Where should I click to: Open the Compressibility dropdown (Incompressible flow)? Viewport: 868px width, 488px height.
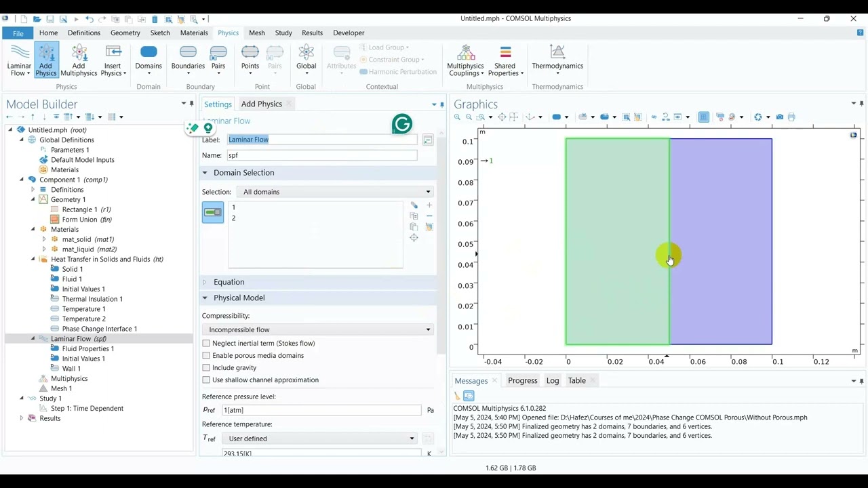pyautogui.click(x=318, y=330)
